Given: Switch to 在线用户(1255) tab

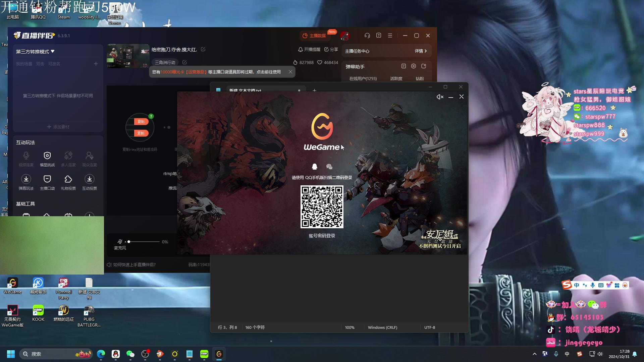Looking at the screenshot, I should [363, 78].
